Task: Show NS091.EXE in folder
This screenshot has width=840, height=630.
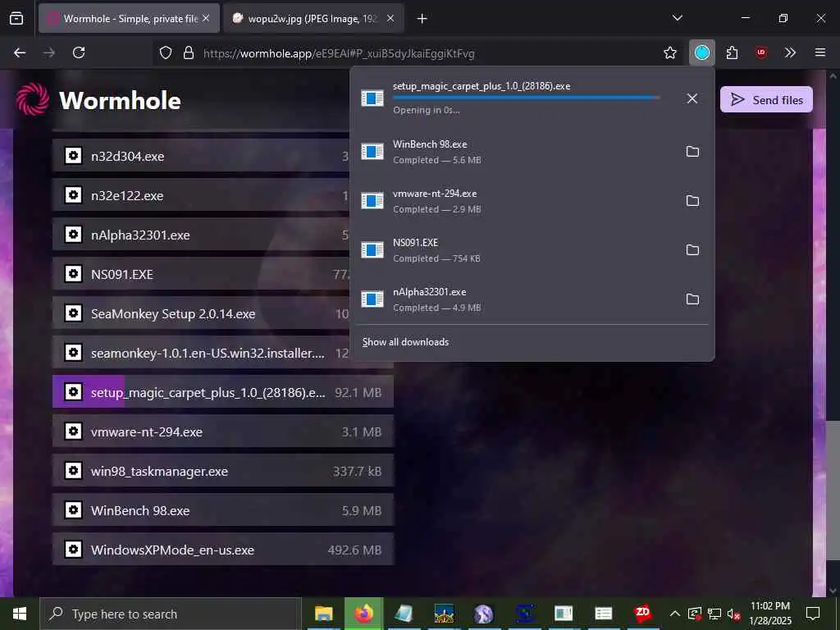Action: [692, 250]
